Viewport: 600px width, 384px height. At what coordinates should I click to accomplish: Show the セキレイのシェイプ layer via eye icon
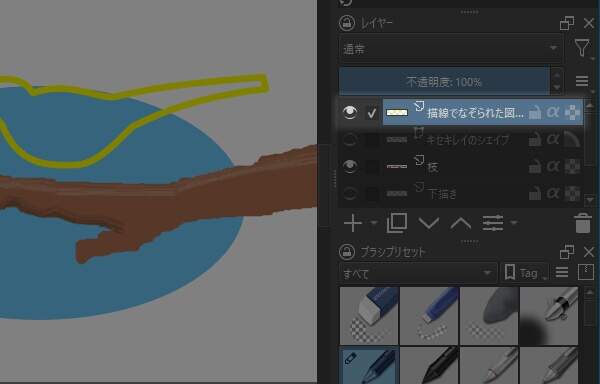click(350, 140)
